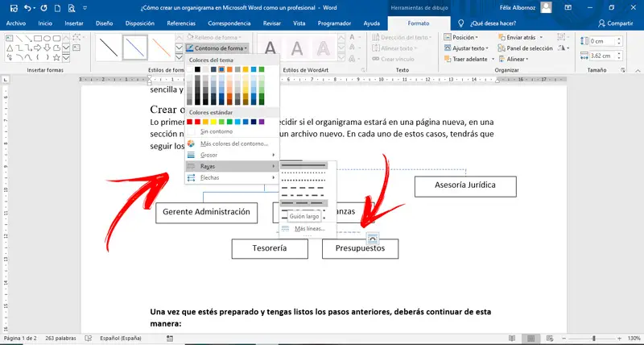Expand the Grosor submenu
The width and height of the screenshot is (644, 345).
point(232,155)
